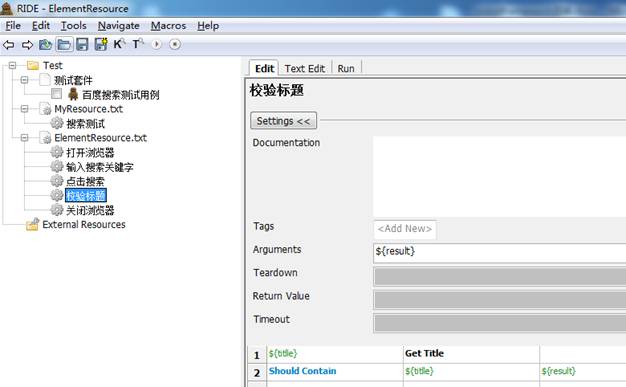The height and width of the screenshot is (387, 626).
Task: Click the grey Timeout field
Action: pyautogui.click(x=499, y=323)
